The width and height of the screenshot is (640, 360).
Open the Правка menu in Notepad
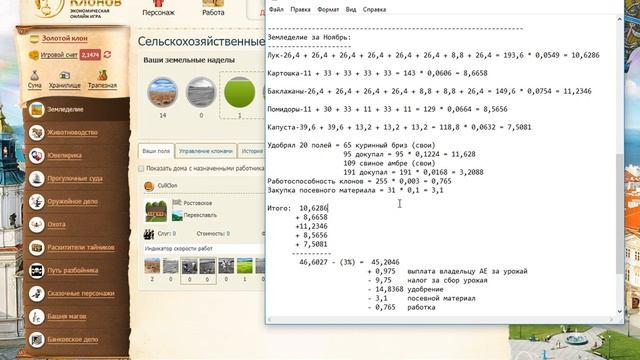coord(300,9)
